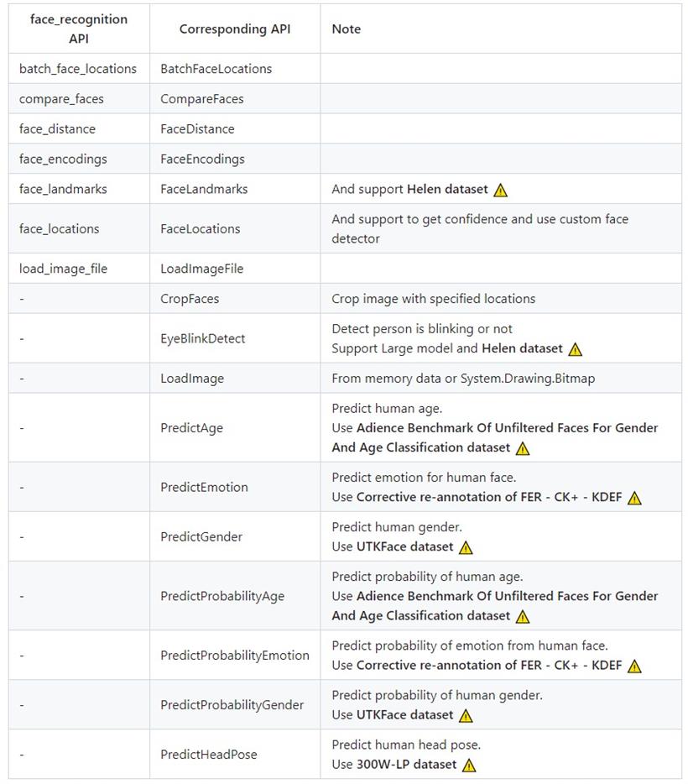Click 'Helen dataset' text in face_landmarks row
Image resolution: width=688 pixels, height=784 pixels.
[x=447, y=189]
